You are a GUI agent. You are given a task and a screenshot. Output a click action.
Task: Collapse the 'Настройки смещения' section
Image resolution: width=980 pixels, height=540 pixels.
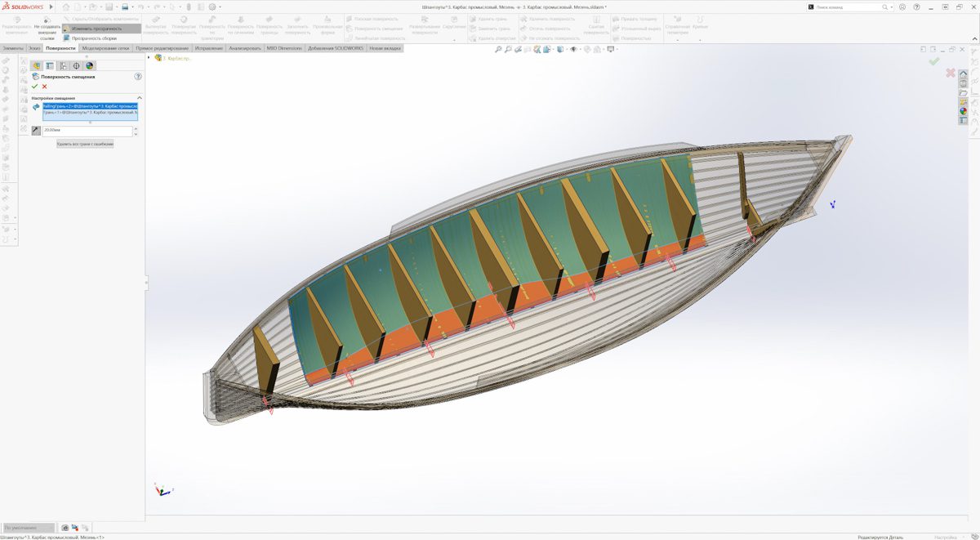[x=139, y=98]
